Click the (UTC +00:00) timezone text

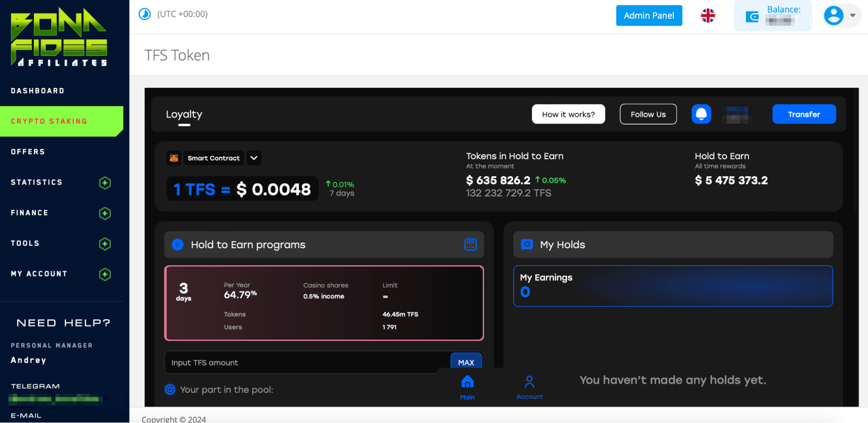point(182,14)
